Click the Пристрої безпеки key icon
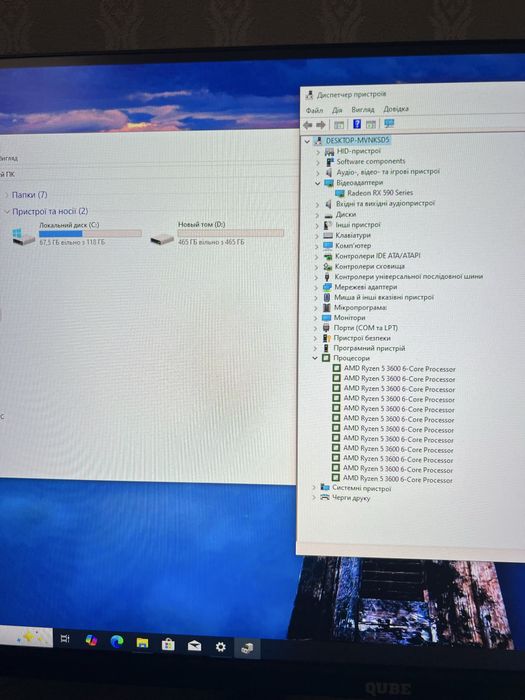 pyautogui.click(x=327, y=338)
